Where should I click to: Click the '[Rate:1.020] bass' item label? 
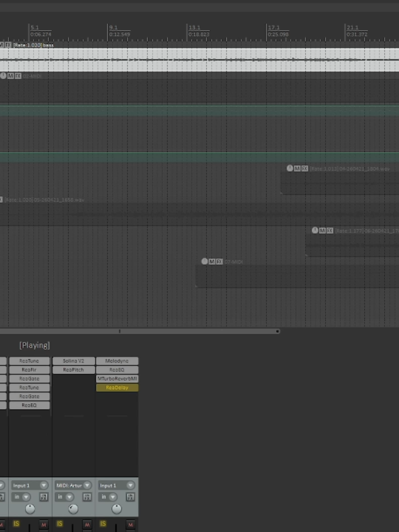click(33, 45)
